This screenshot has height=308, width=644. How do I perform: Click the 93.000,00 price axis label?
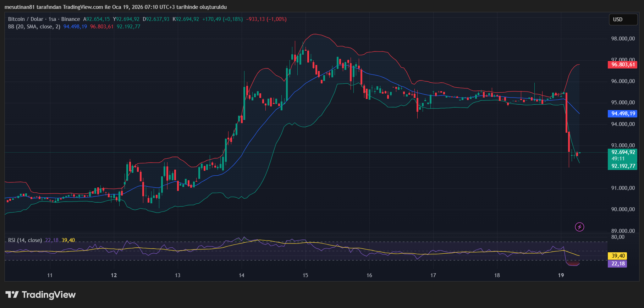[x=623, y=145]
